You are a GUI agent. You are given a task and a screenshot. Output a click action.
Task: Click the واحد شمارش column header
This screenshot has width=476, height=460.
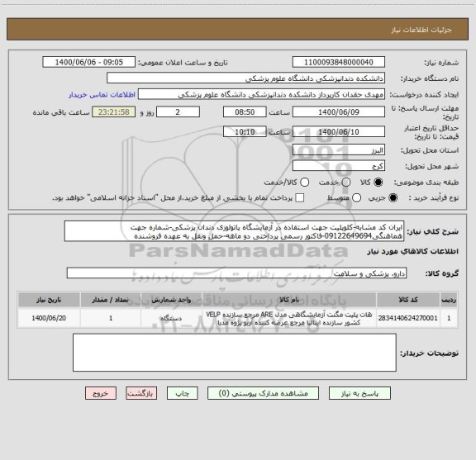point(172,300)
